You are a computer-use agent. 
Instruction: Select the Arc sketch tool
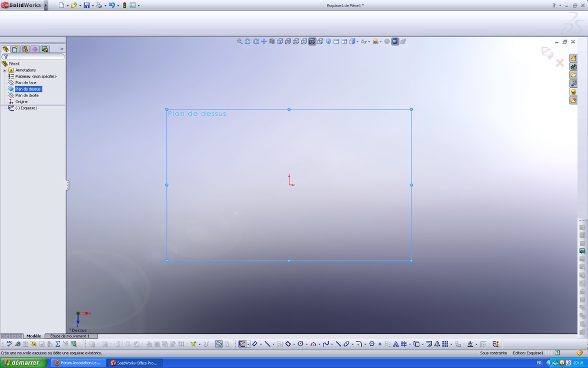(x=313, y=344)
